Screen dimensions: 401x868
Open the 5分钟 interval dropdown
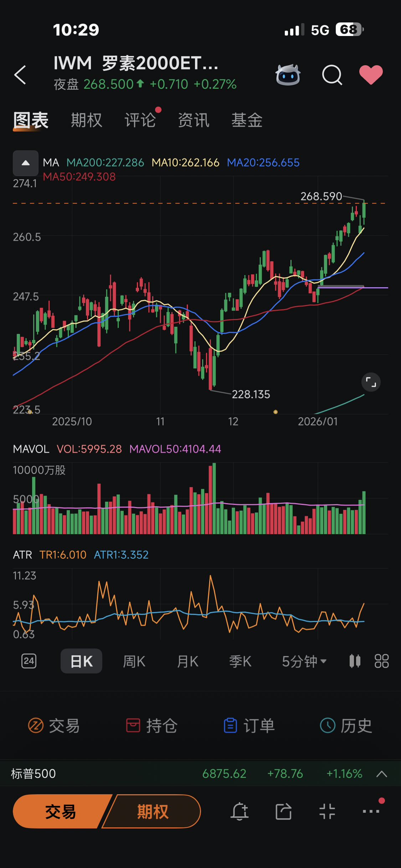click(x=304, y=661)
